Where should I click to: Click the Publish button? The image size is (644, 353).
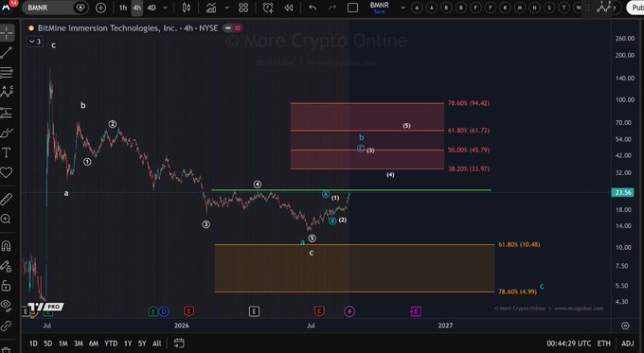tap(635, 8)
